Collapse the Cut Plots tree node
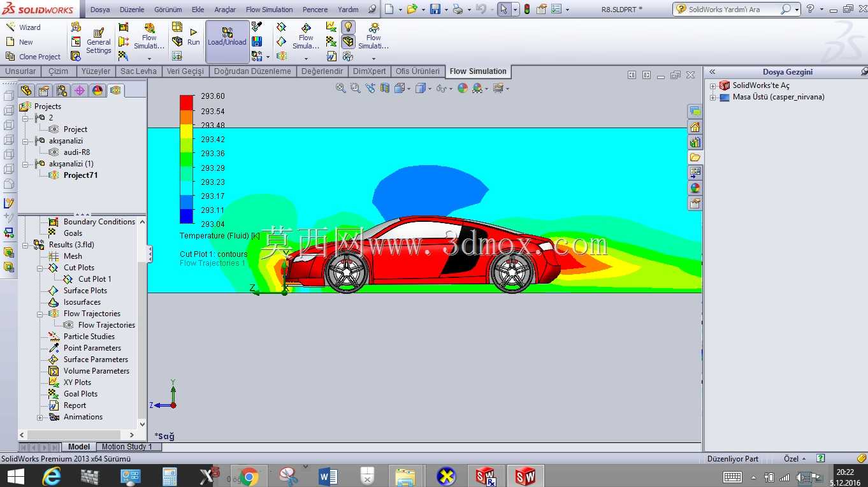 [x=40, y=268]
